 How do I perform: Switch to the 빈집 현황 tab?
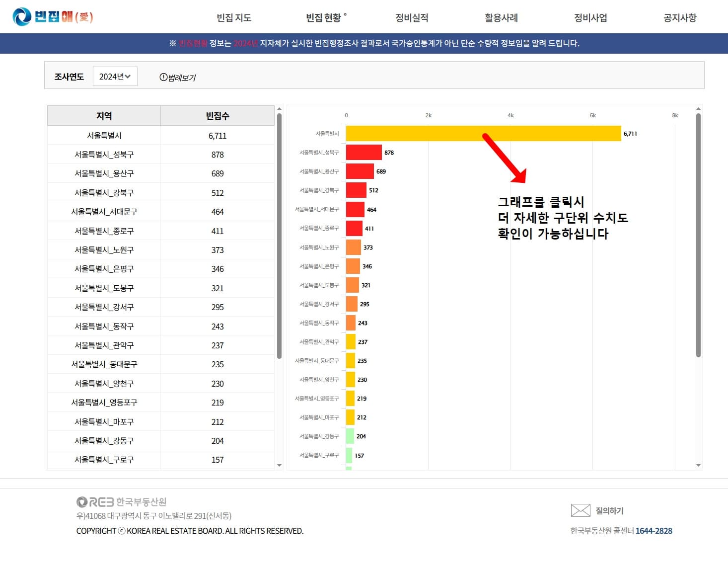point(323,17)
